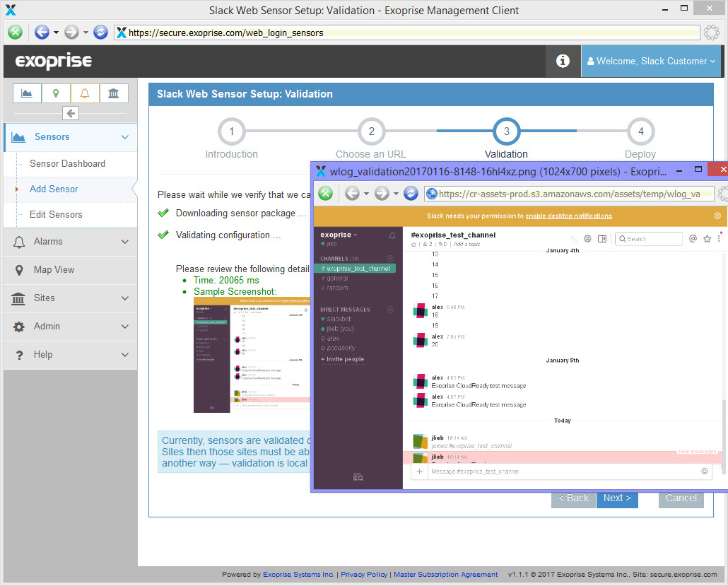Click Slack quick switcher icon at sidebar bottom
The width and height of the screenshot is (728, 586).
click(358, 477)
